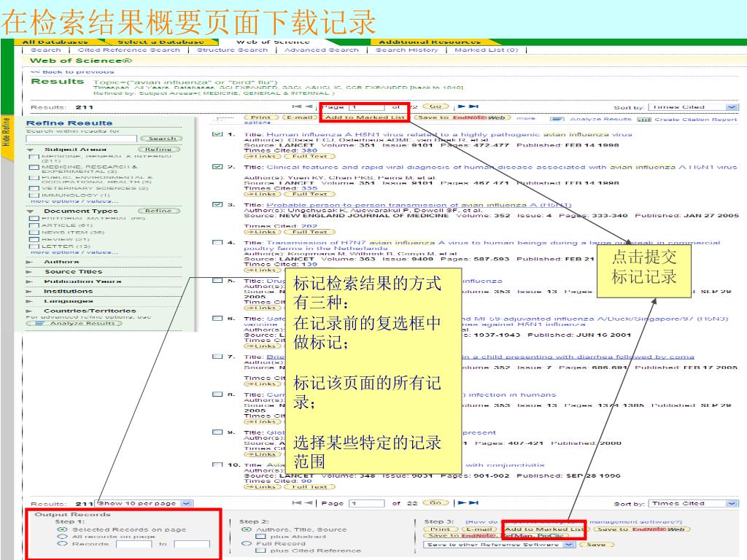
Task: Select the Records range radio button
Action: tap(62, 543)
